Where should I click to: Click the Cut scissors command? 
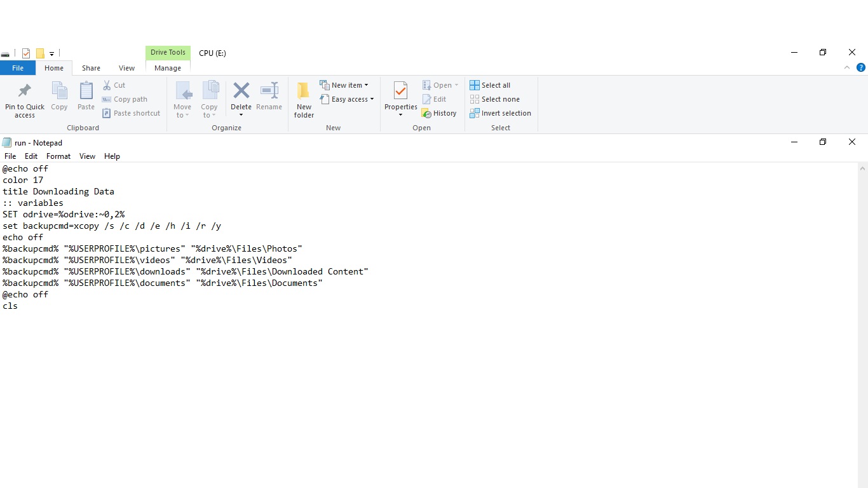click(x=114, y=85)
